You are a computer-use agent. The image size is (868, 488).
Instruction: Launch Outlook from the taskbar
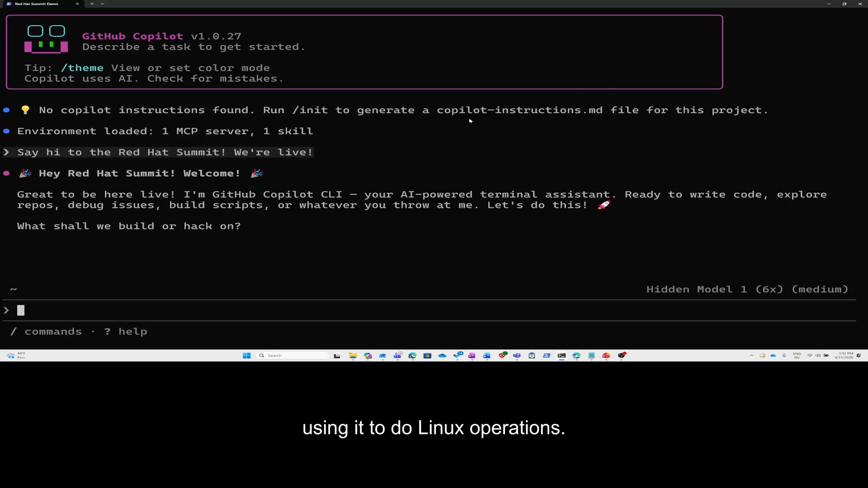coord(382,356)
